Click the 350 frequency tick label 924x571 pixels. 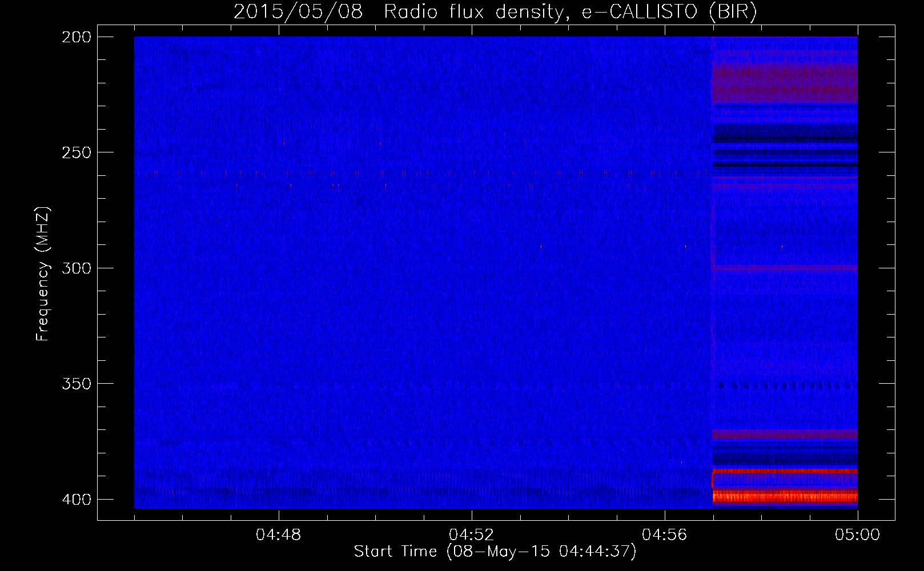pyautogui.click(x=77, y=384)
